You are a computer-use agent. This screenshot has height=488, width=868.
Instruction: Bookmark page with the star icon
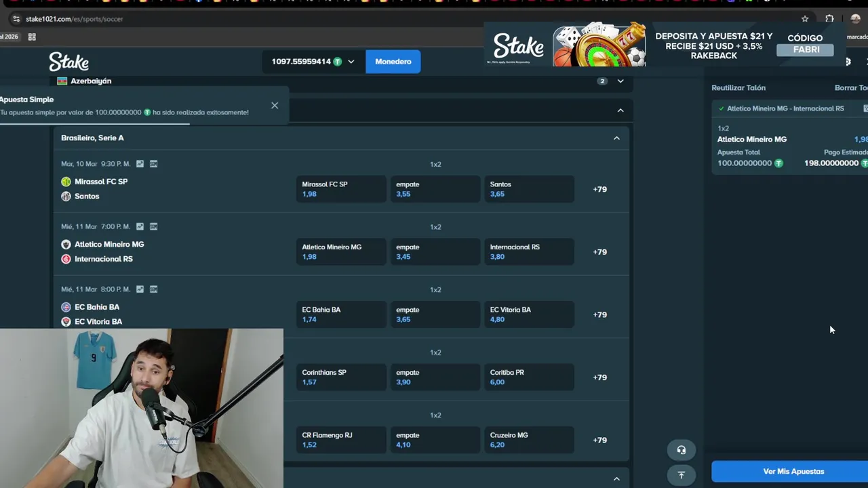tap(805, 19)
